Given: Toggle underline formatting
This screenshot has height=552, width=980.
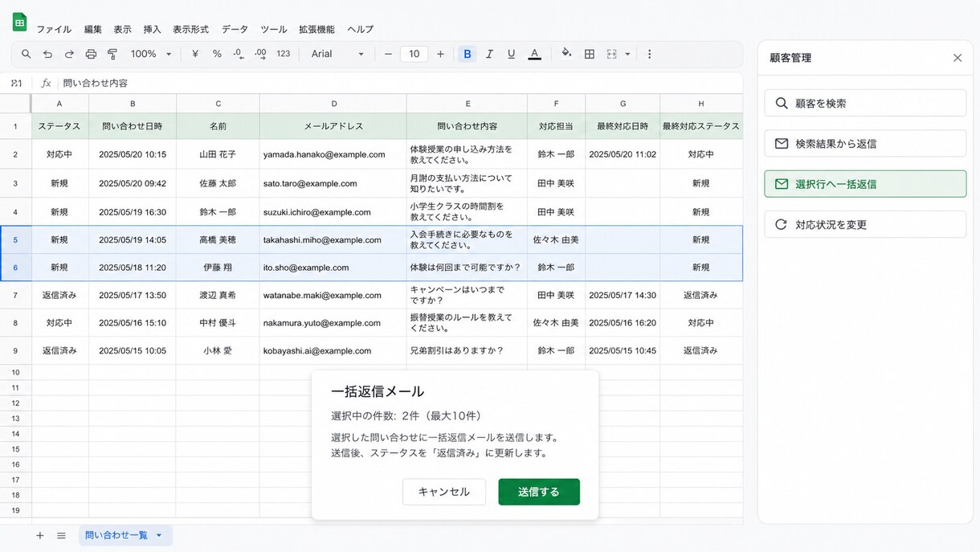Looking at the screenshot, I should tap(511, 54).
